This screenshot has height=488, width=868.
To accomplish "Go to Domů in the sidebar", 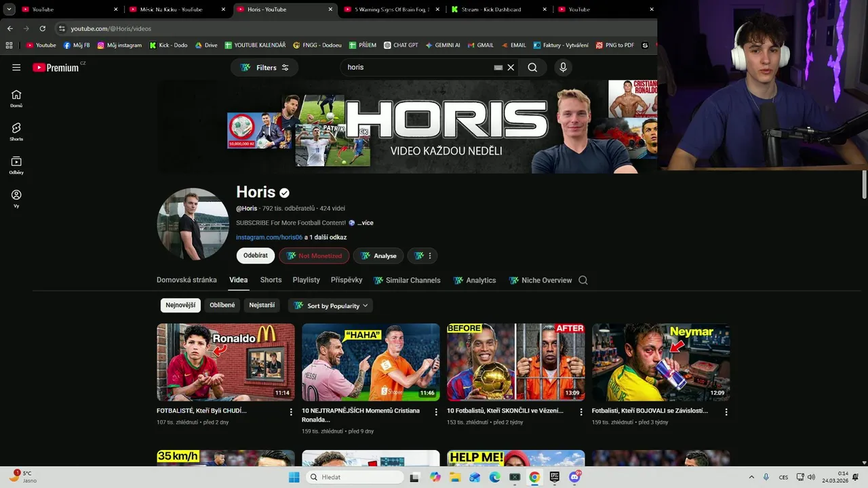I will click(x=16, y=98).
